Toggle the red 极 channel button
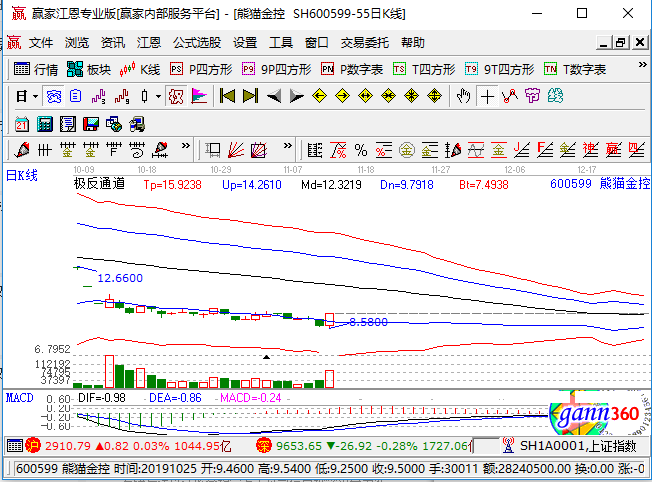The width and height of the screenshot is (652, 482). [176, 96]
